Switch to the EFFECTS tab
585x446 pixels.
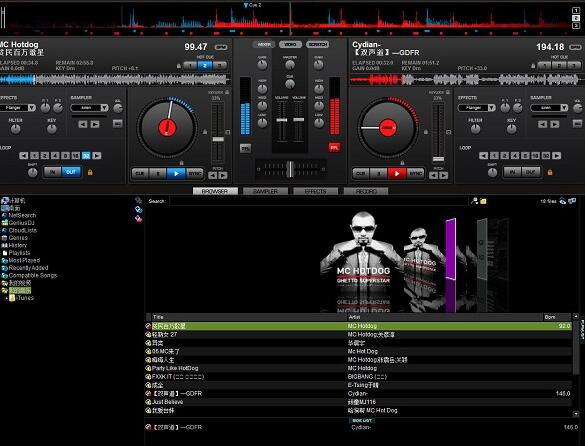pyautogui.click(x=315, y=191)
